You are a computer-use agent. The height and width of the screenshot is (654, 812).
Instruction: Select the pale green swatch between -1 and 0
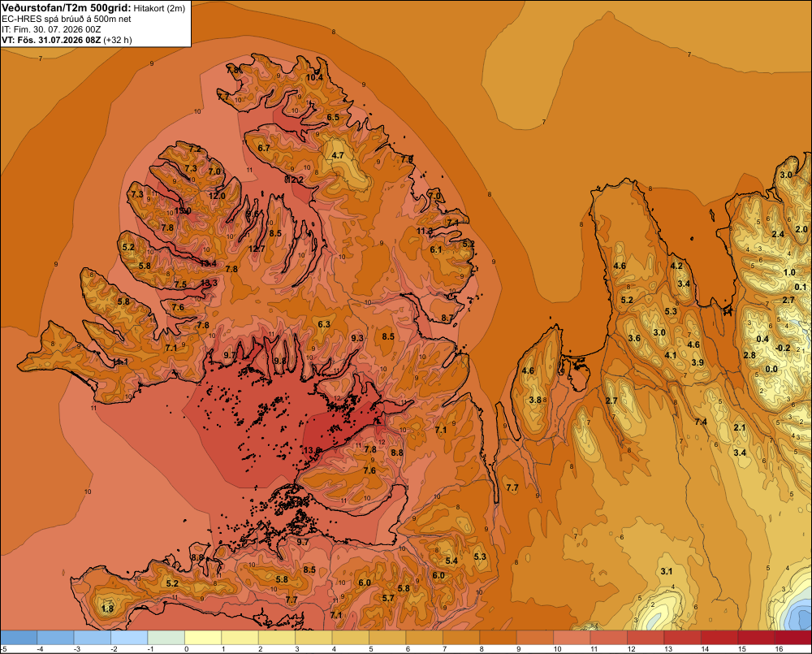pos(166,638)
